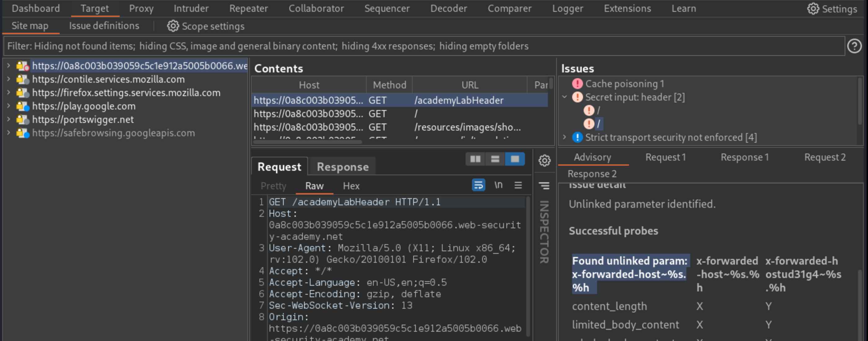
Task: Sort contents by the Method column
Action: tap(389, 85)
